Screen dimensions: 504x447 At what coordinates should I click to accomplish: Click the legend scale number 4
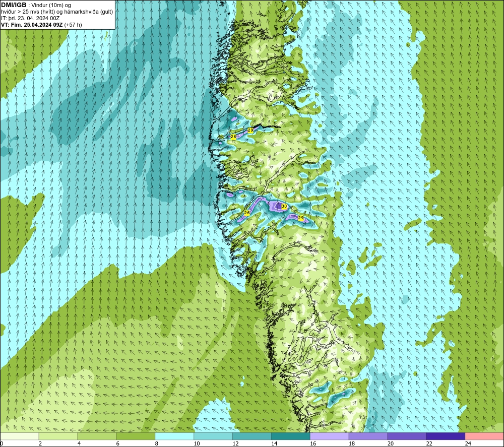click(79, 443)
